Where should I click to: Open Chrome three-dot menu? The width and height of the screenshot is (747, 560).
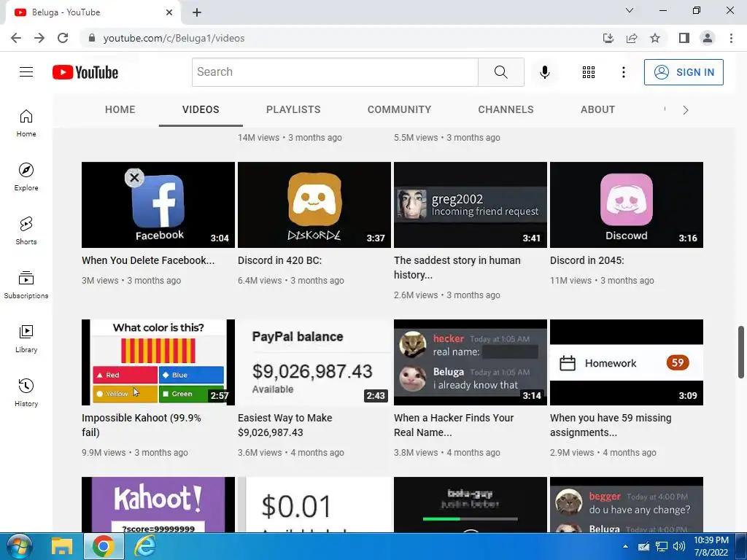731,38
